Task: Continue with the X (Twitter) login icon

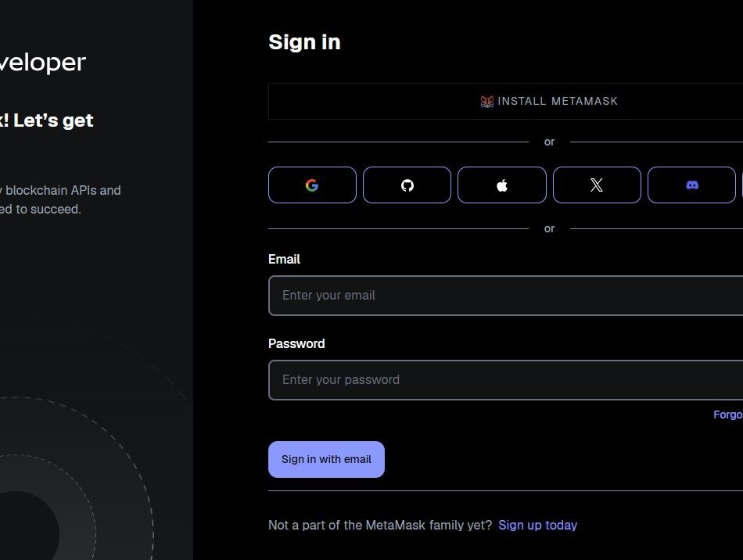Action: [596, 185]
